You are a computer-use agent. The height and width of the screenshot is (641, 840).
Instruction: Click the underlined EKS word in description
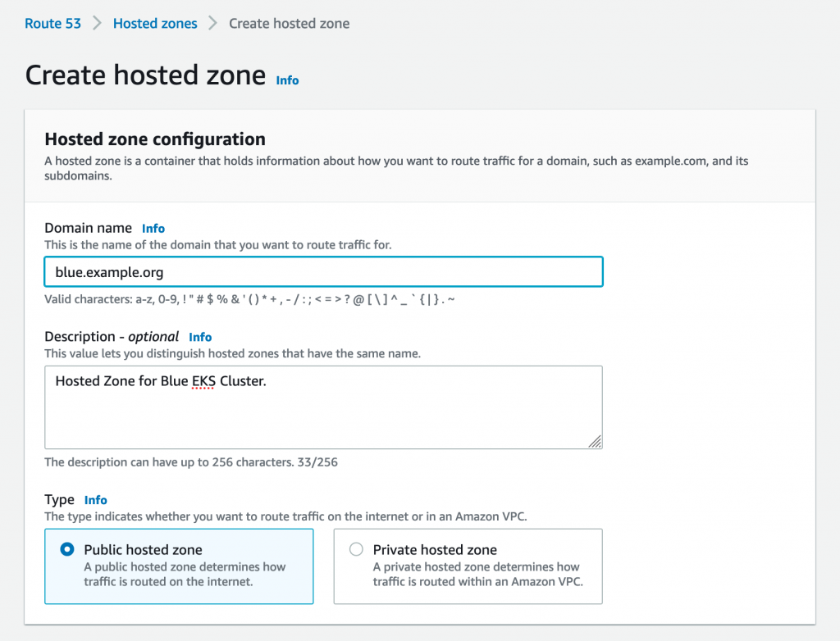tap(203, 381)
